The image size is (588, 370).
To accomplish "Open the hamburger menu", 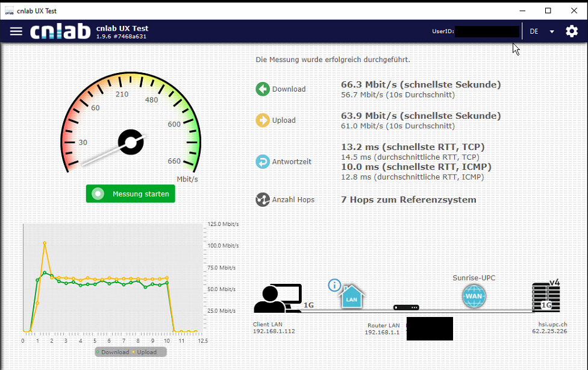I will pyautogui.click(x=16, y=31).
